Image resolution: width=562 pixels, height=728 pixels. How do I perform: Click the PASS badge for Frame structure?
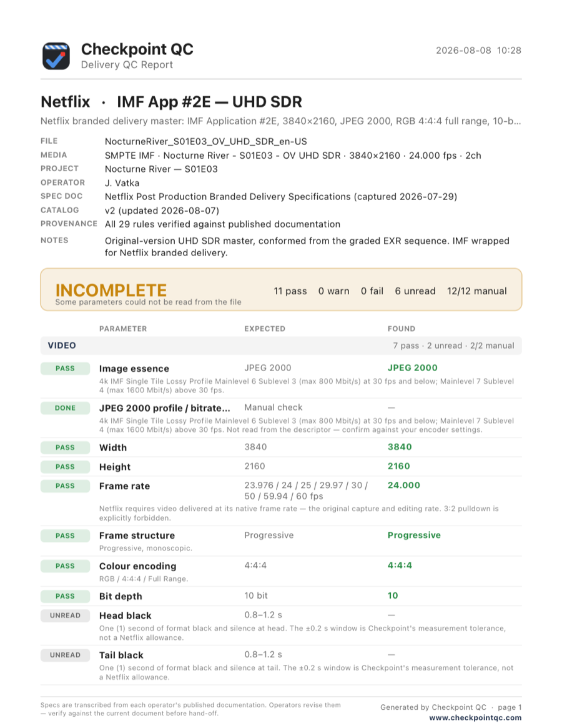(x=65, y=536)
